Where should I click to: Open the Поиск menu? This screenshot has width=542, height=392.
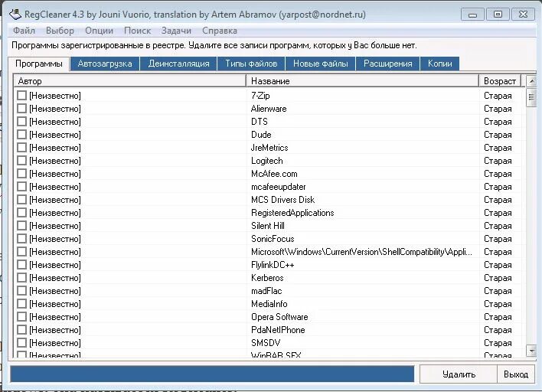(137, 31)
